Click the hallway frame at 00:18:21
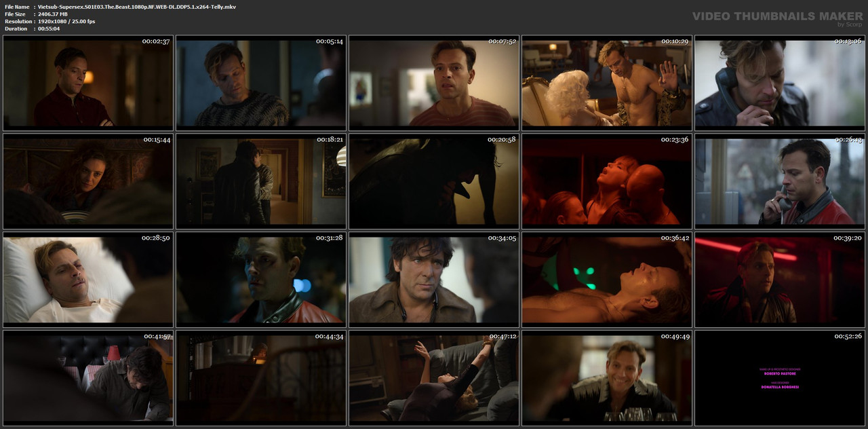This screenshot has height=429, width=868. click(x=261, y=181)
